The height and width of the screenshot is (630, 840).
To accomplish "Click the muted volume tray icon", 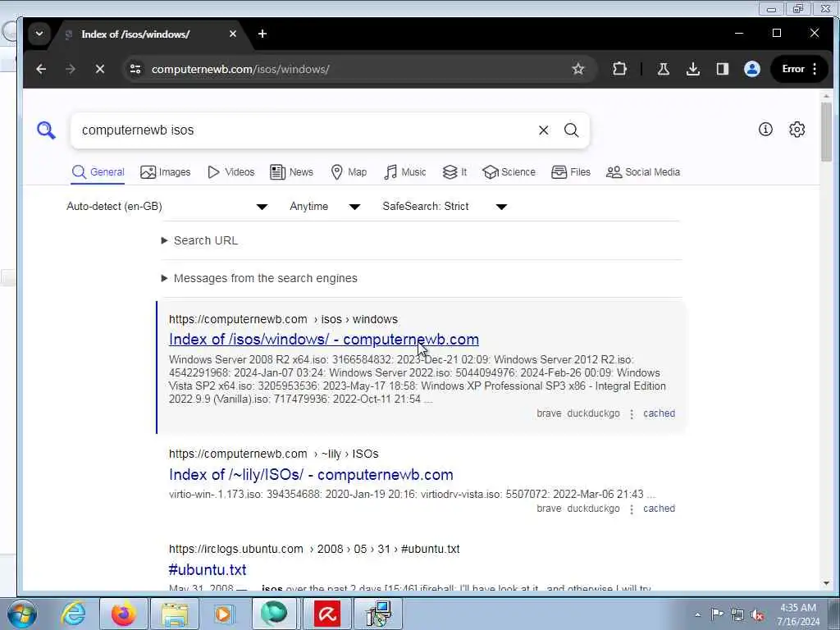I will (757, 615).
